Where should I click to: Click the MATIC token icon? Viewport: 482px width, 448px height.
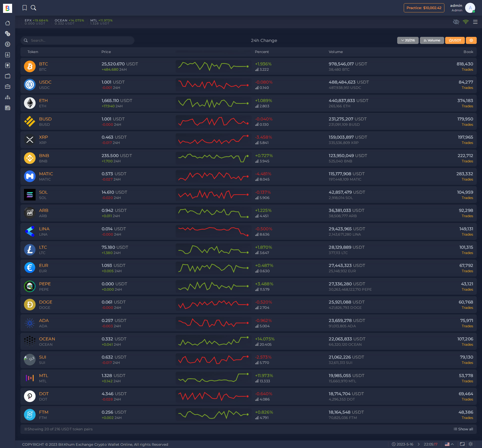coord(30,176)
